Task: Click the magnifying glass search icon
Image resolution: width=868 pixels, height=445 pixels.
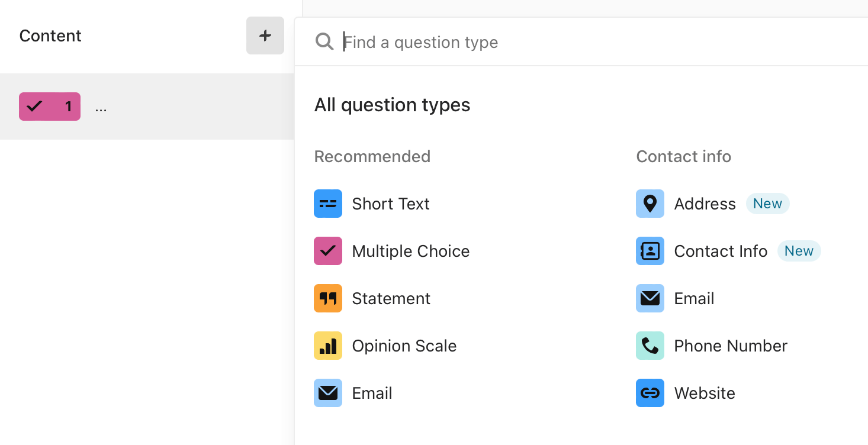Action: tap(324, 41)
